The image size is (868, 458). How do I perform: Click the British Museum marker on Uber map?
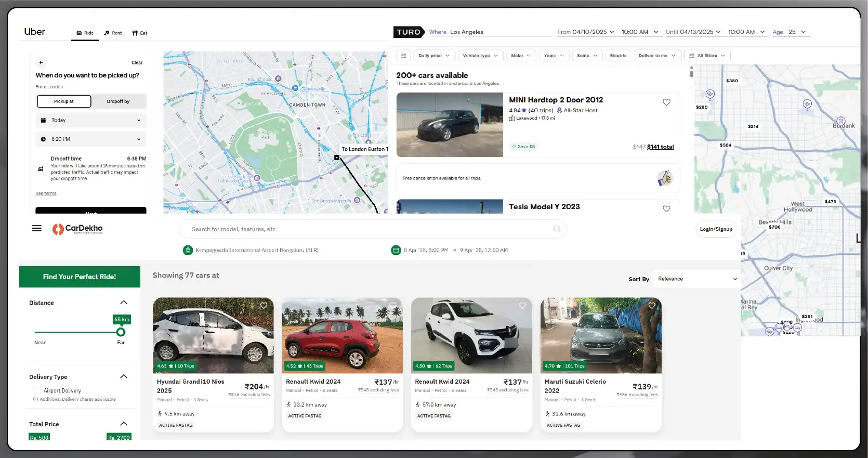click(x=357, y=200)
